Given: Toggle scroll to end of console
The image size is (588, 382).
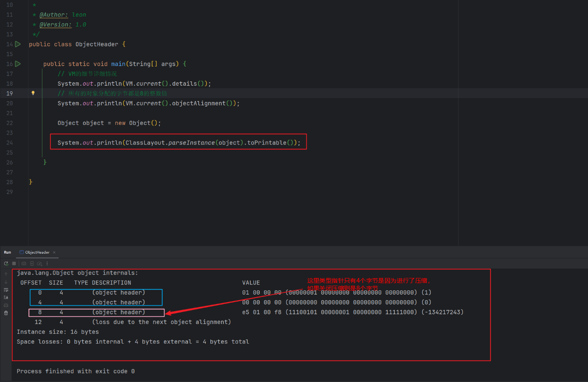Looking at the screenshot, I should pos(6,298).
